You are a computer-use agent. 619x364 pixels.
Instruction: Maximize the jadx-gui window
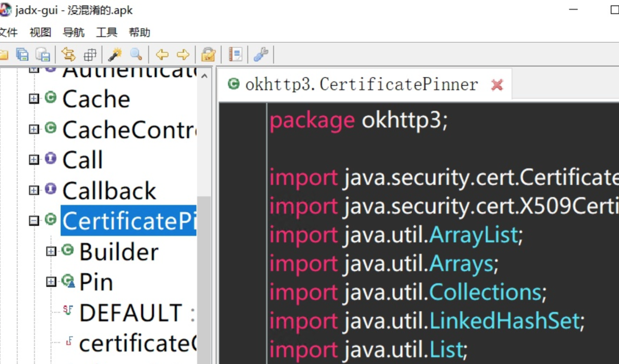coord(614,9)
